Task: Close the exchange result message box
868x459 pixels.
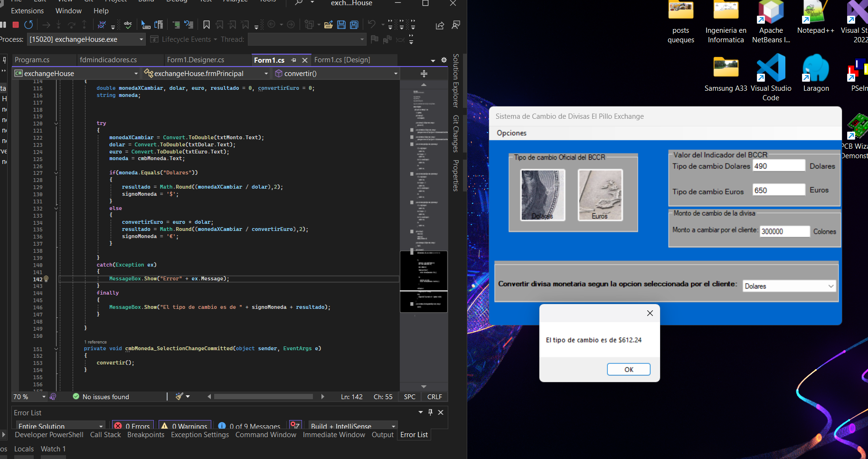Action: coord(650,313)
